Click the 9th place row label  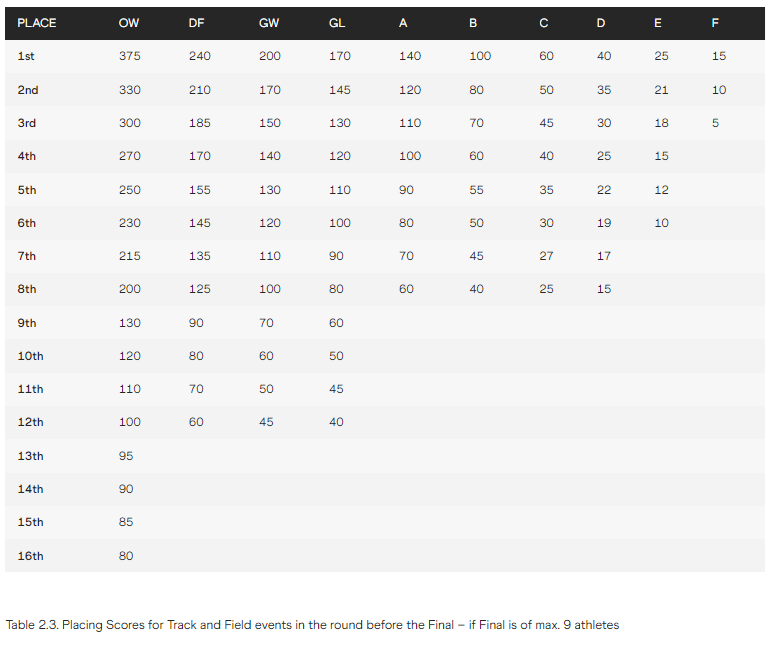pos(27,323)
